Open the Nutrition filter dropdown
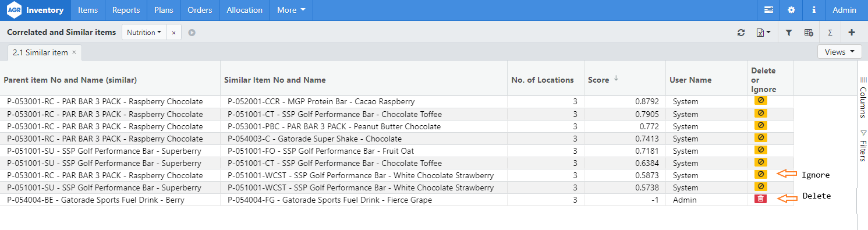This screenshot has height=230, width=868. coord(144,33)
